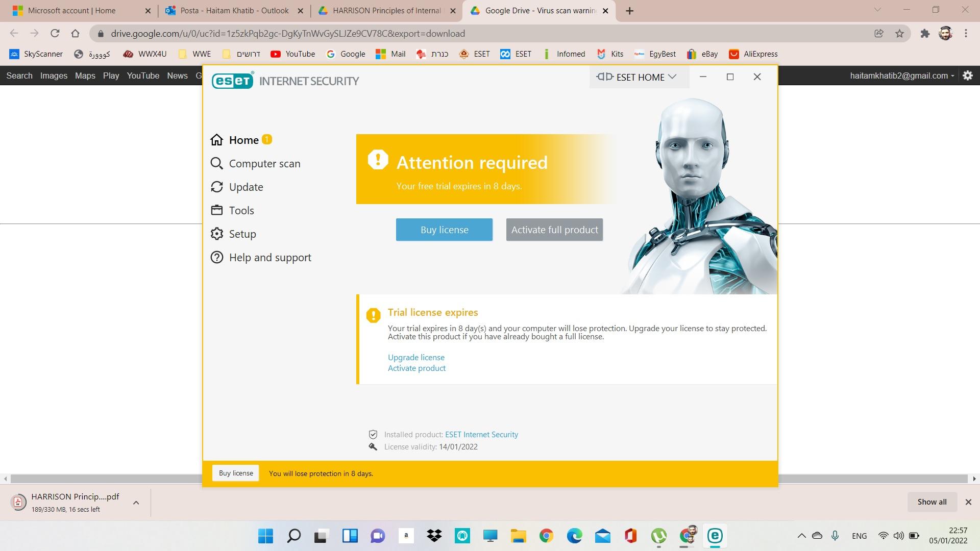Expand HARRISON download item options chevron

pos(136,503)
